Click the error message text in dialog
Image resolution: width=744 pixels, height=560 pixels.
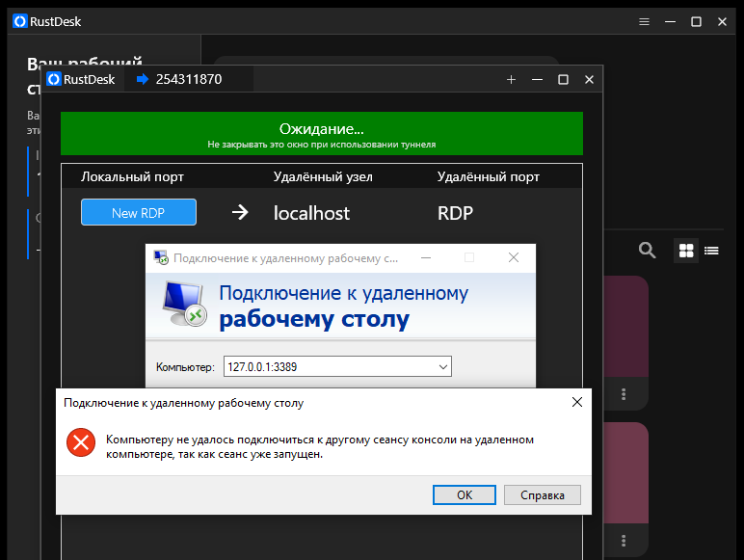320,446
